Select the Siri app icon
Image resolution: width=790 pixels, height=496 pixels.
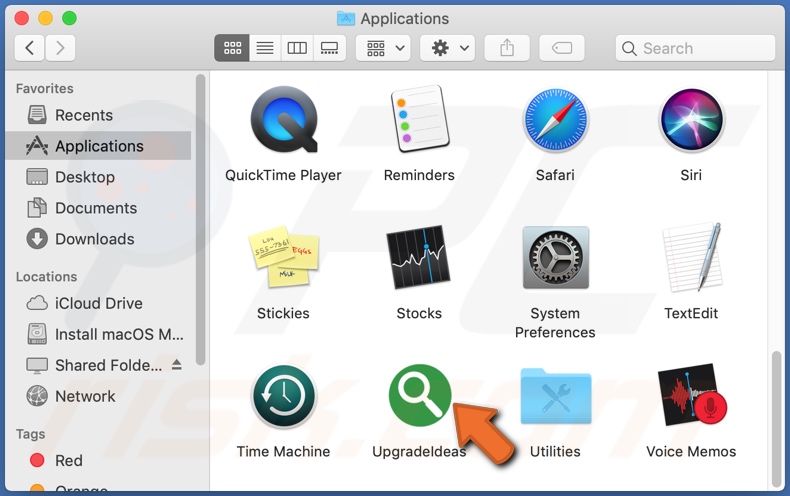point(691,120)
